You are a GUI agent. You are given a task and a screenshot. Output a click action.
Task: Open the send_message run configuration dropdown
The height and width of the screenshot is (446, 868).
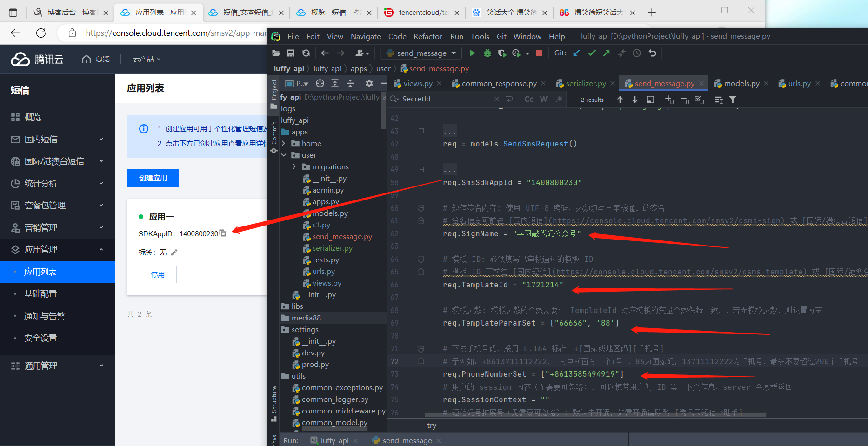point(421,53)
